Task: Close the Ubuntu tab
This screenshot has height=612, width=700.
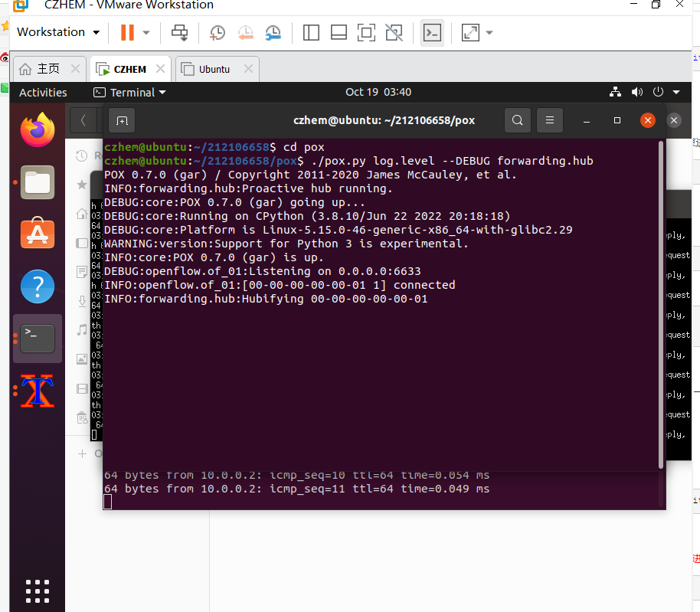Action: point(248,69)
